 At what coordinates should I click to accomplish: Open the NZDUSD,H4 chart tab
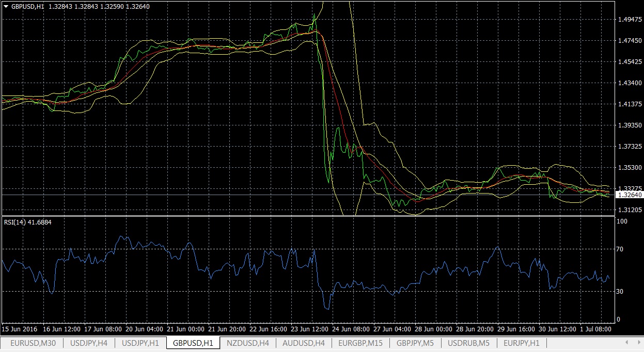pyautogui.click(x=248, y=343)
